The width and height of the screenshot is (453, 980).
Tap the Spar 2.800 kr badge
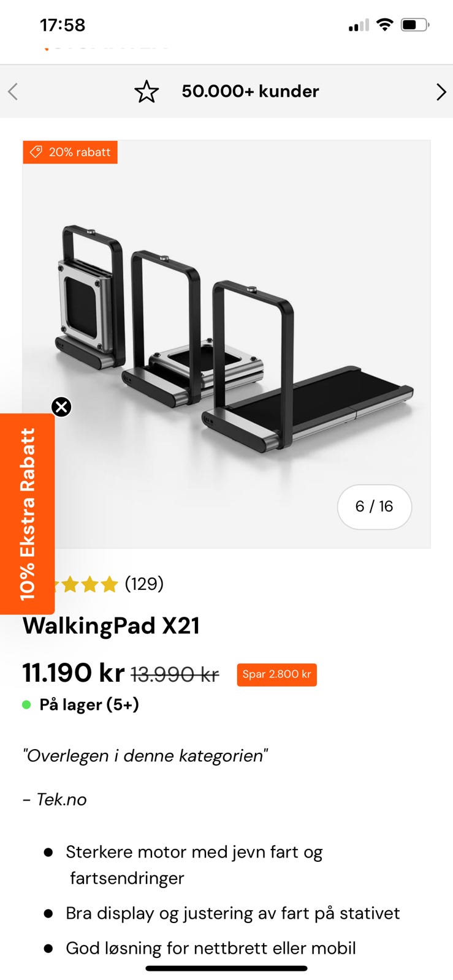point(276,674)
